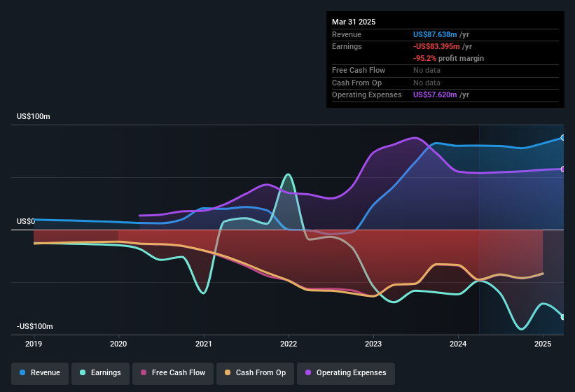Click the 2024 x-axis label
Image resolution: width=575 pixels, height=392 pixels.
point(458,344)
